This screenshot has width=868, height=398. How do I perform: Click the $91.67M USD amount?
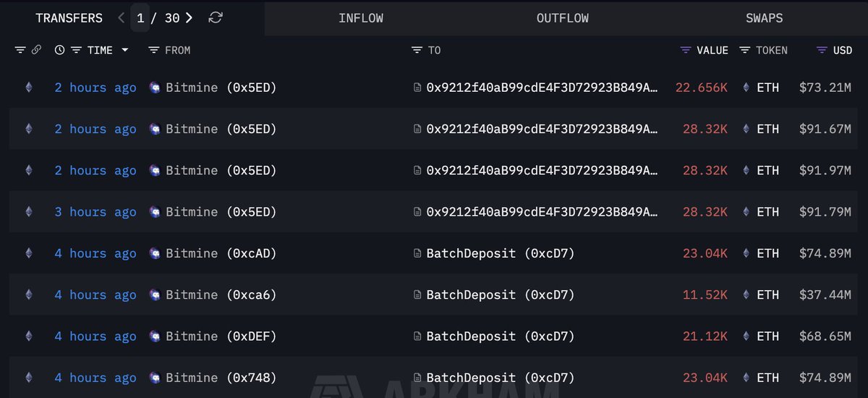pos(825,129)
